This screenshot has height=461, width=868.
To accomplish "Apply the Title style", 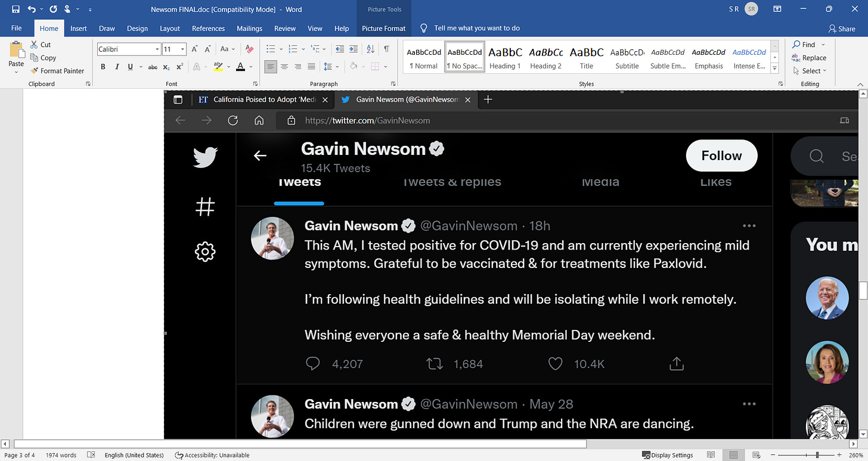I will 587,57.
